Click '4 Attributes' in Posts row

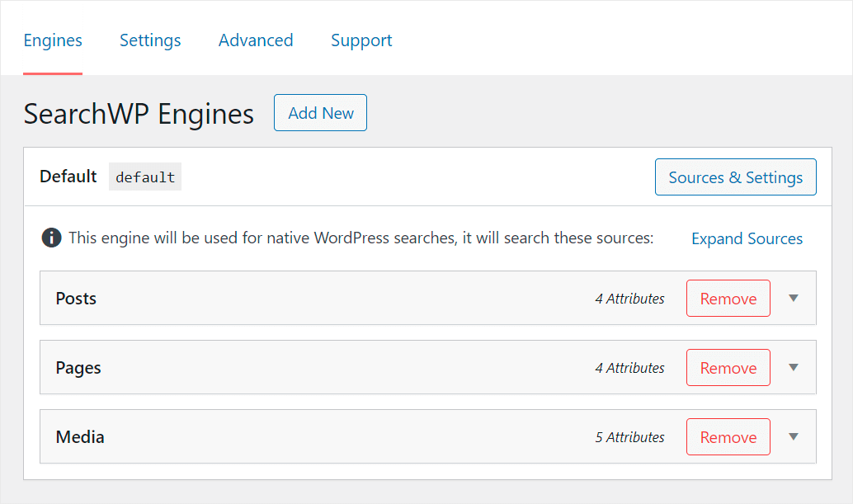point(629,299)
